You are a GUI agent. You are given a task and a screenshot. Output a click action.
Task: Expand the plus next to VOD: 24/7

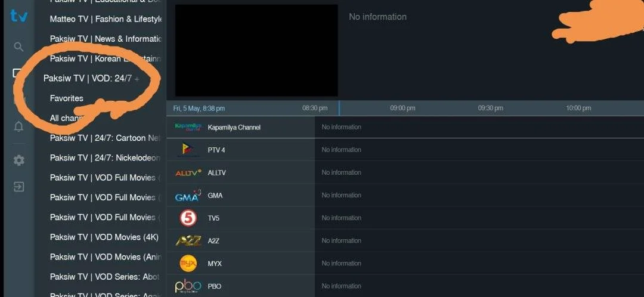pos(137,79)
